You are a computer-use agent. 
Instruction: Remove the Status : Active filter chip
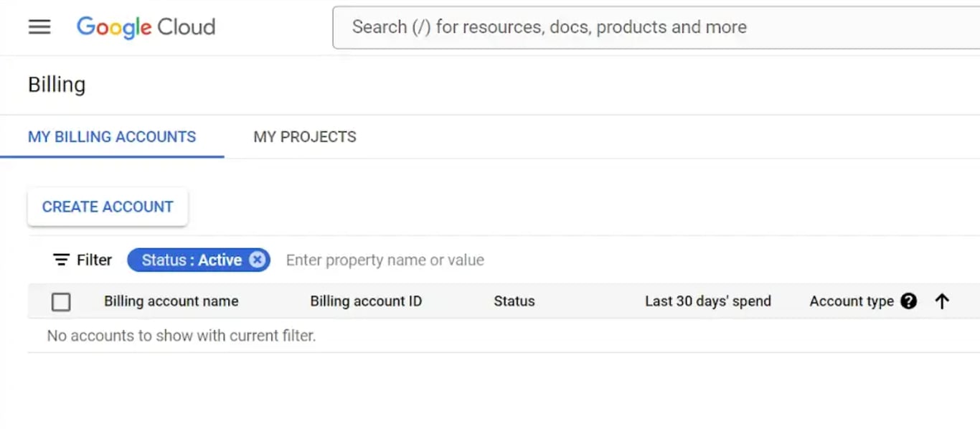(x=257, y=260)
